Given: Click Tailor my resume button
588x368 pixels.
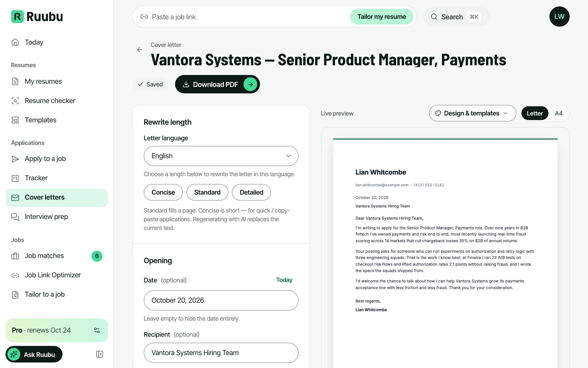Looking at the screenshot, I should (382, 17).
